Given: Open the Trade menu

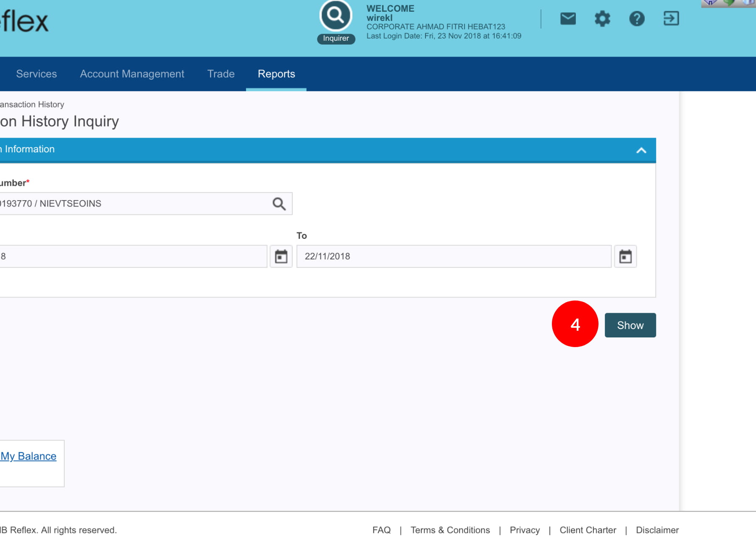Looking at the screenshot, I should point(221,74).
